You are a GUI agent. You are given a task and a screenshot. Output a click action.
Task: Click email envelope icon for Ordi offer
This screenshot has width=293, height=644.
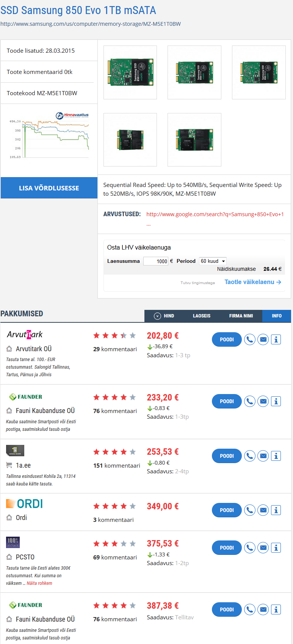click(x=263, y=510)
